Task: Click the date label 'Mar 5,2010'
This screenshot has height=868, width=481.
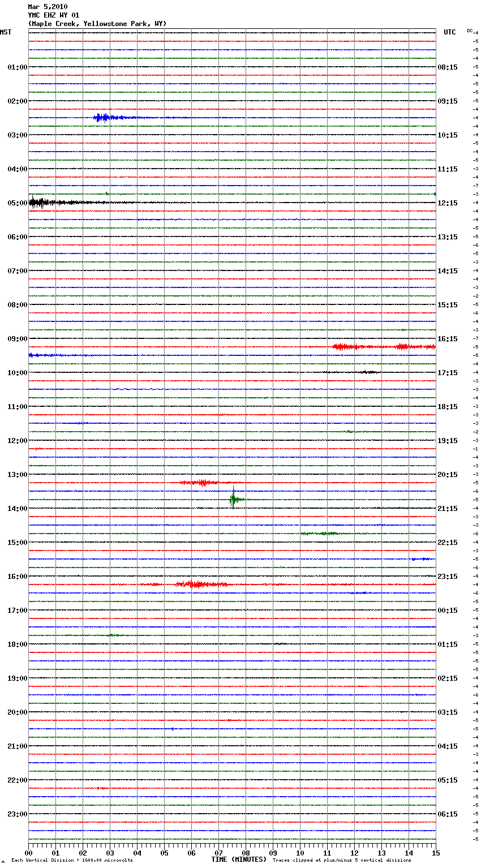Action: click(48, 7)
